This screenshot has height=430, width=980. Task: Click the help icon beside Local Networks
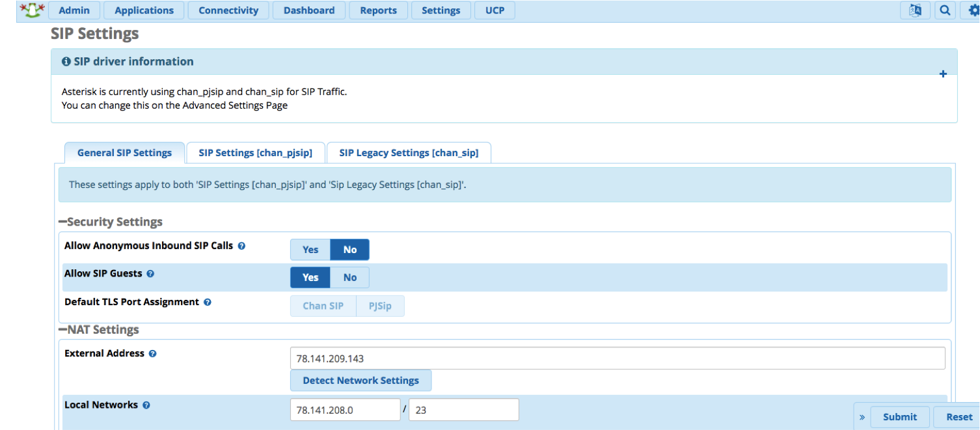(x=146, y=405)
